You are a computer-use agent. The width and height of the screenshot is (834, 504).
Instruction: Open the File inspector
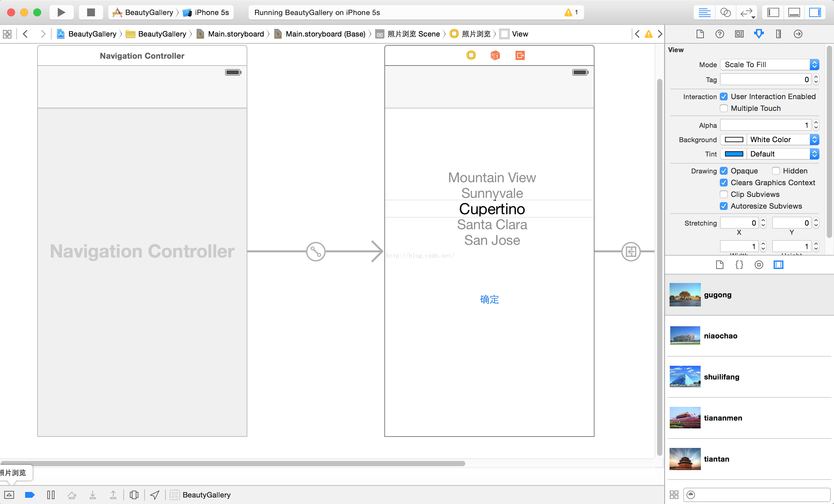(x=700, y=34)
